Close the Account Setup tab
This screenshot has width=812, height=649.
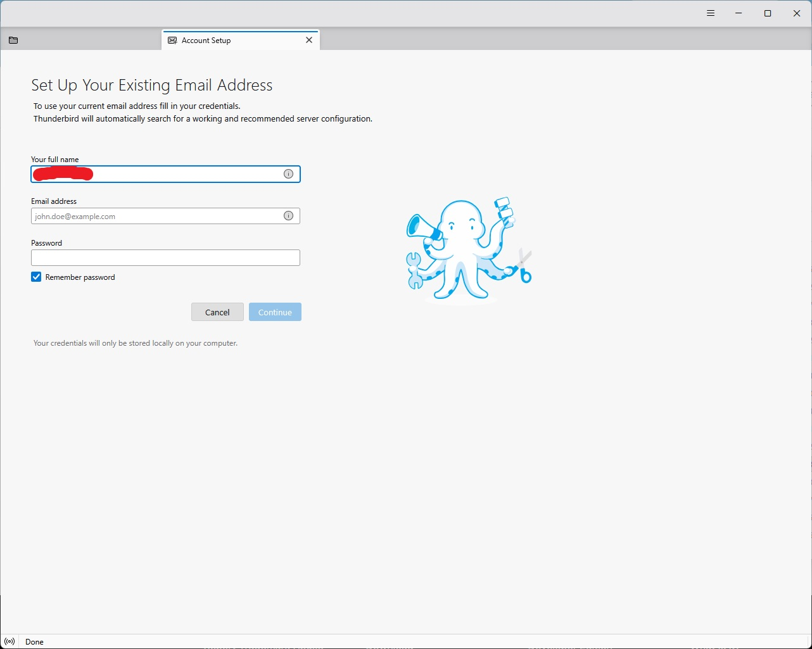[309, 40]
